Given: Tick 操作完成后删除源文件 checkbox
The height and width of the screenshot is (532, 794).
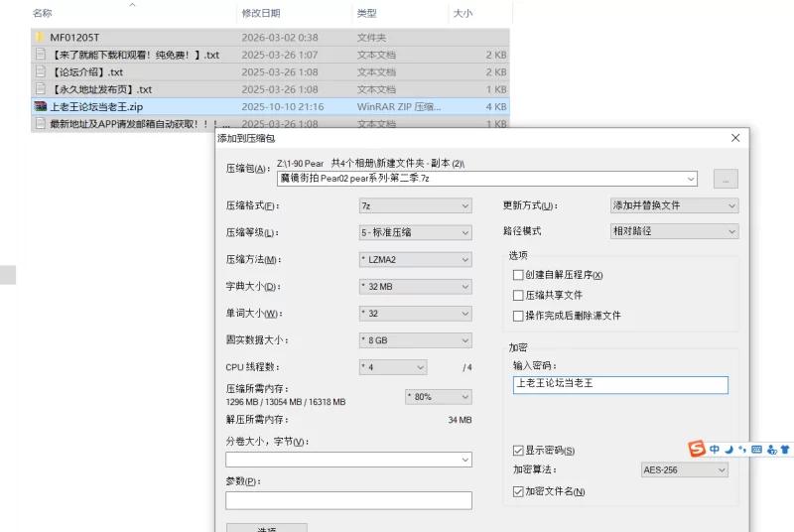Looking at the screenshot, I should (x=518, y=316).
